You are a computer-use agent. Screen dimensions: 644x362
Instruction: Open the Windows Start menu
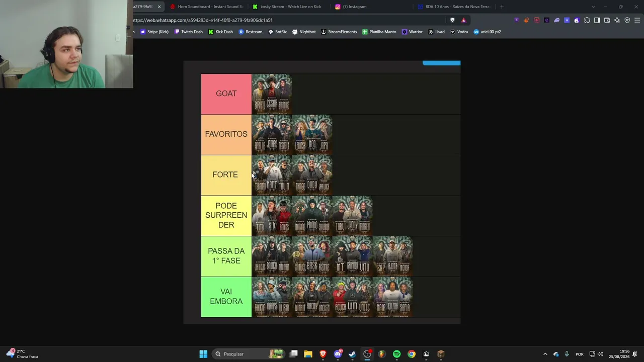(203, 354)
